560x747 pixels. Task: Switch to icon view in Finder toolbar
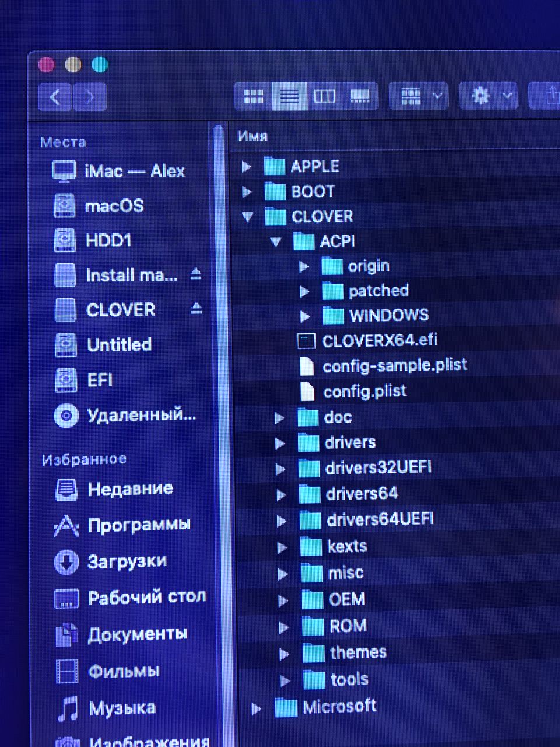pyautogui.click(x=253, y=96)
